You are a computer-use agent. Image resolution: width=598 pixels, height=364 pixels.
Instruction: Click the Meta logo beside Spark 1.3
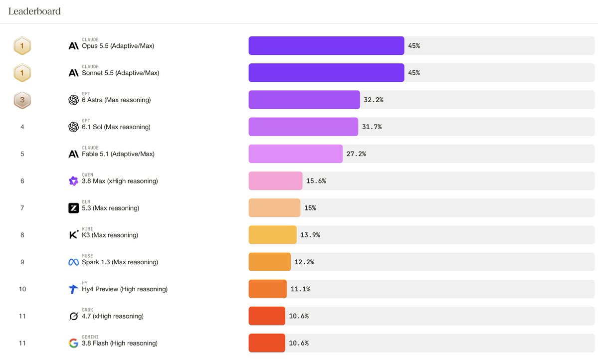[73, 262]
